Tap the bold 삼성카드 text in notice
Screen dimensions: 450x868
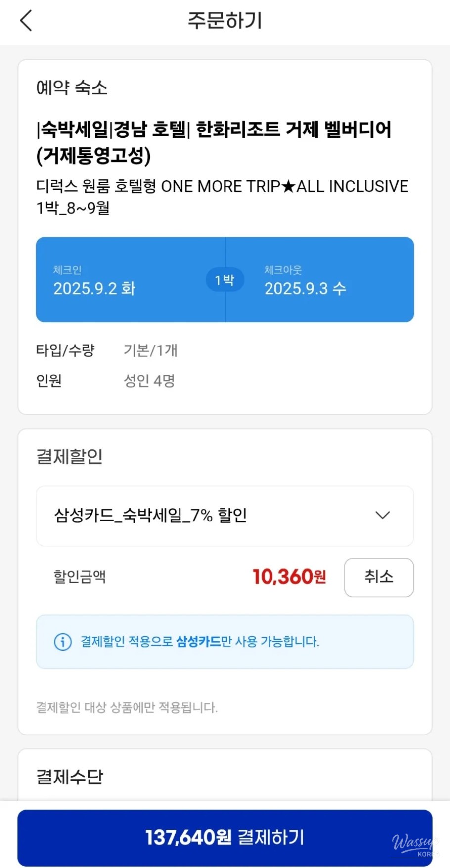(198, 642)
